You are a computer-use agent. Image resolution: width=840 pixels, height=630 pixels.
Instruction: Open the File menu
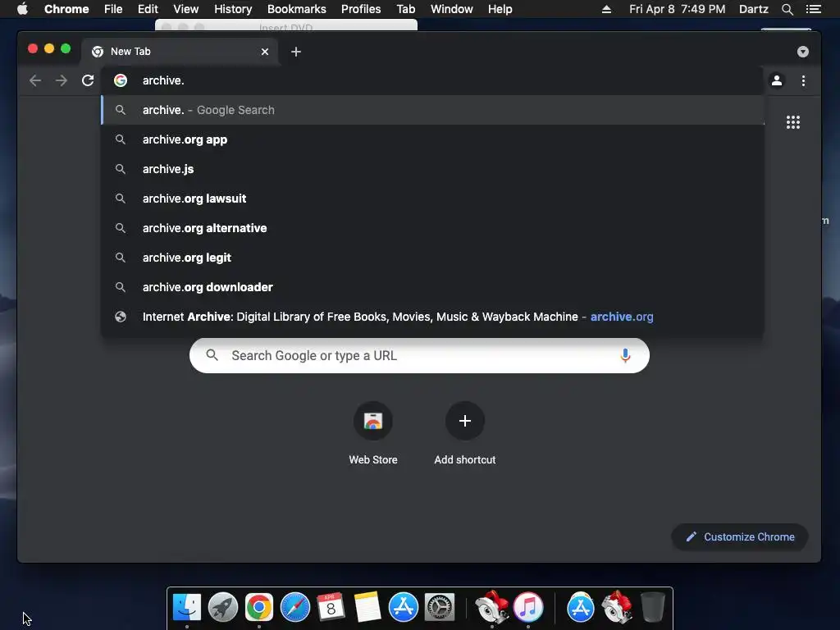(x=113, y=9)
